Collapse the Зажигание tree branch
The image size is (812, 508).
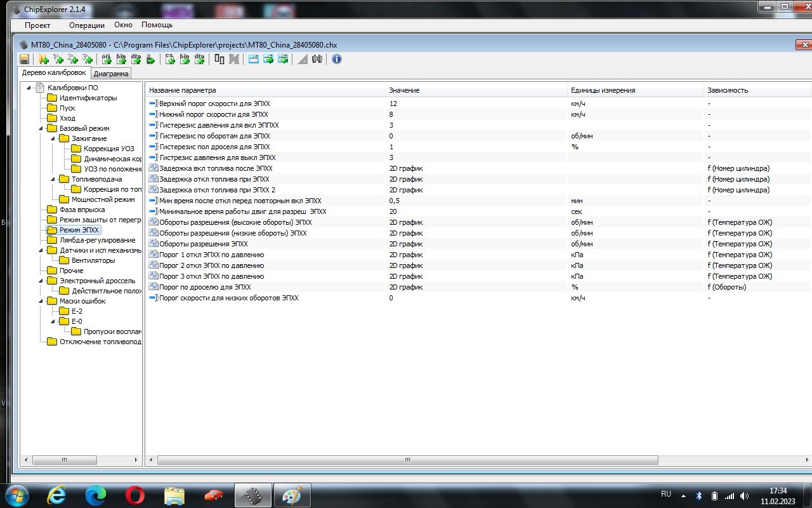click(x=53, y=138)
